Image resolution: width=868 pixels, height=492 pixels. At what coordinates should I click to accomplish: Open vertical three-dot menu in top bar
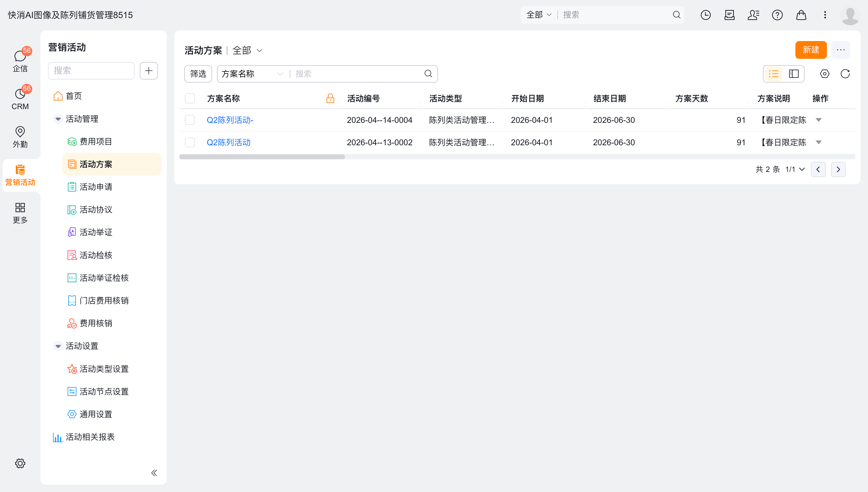(825, 15)
